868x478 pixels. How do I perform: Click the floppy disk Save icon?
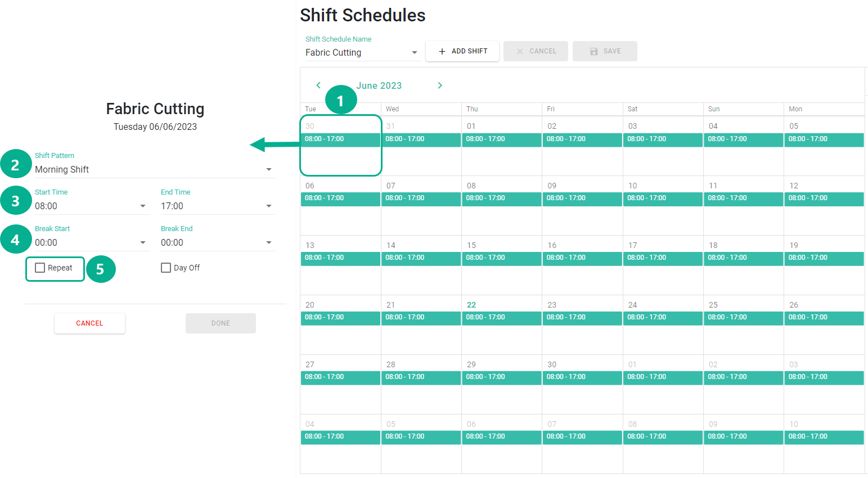coord(594,51)
